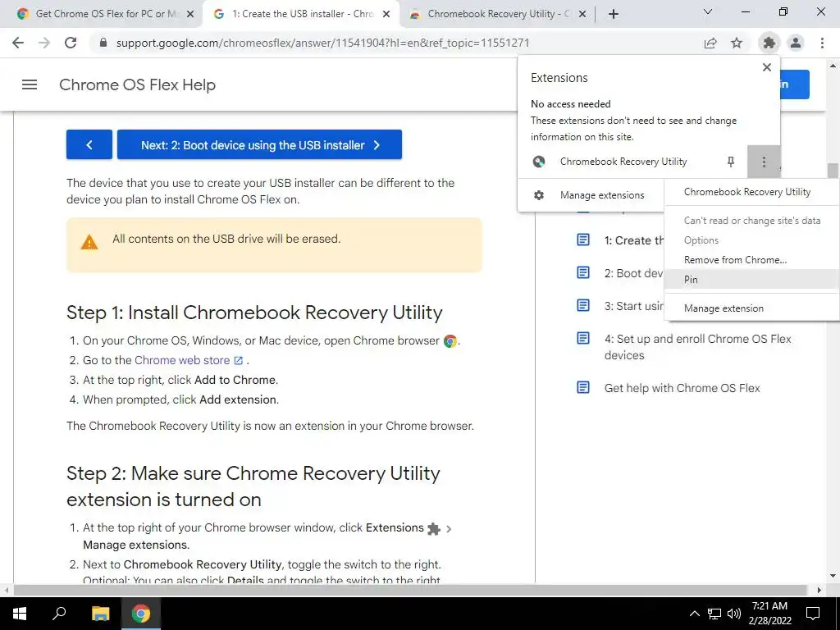Image resolution: width=840 pixels, height=630 pixels.
Task: Open the volume control in system tray
Action: (x=734, y=614)
